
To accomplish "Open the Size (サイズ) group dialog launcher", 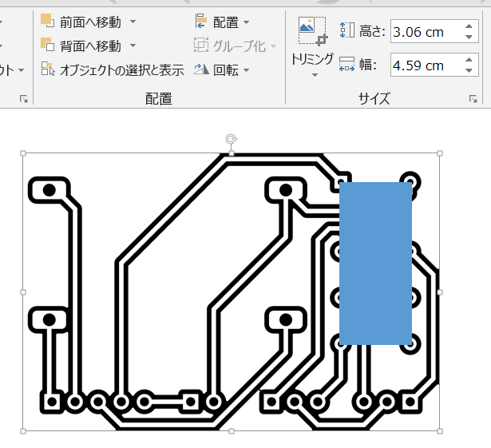I will coord(473,99).
